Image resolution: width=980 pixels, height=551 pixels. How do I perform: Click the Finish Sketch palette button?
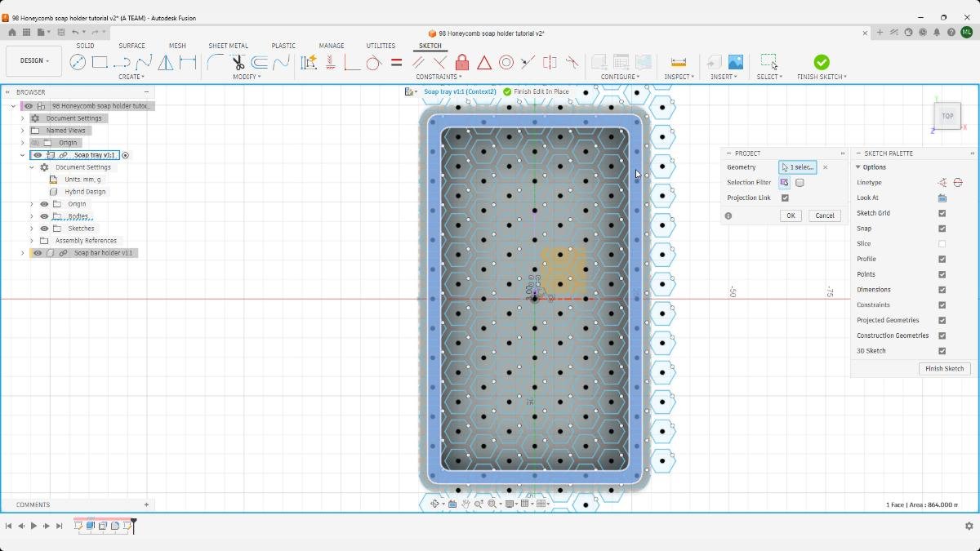pyautogui.click(x=944, y=369)
